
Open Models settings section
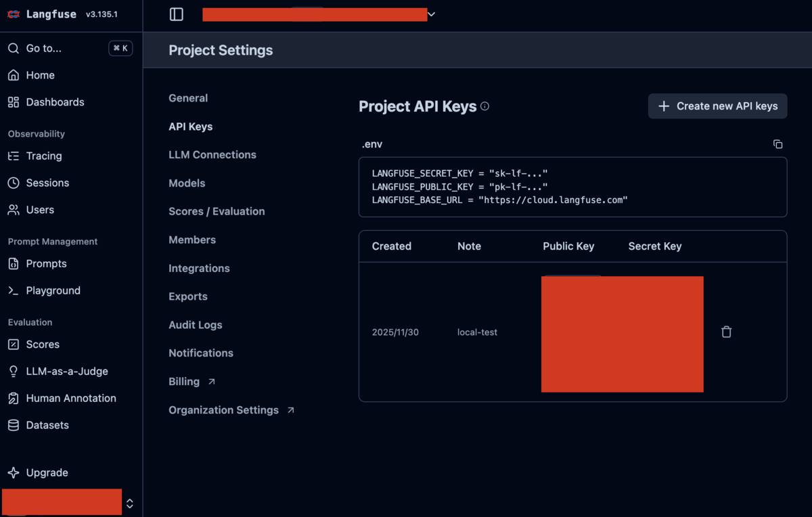[187, 183]
